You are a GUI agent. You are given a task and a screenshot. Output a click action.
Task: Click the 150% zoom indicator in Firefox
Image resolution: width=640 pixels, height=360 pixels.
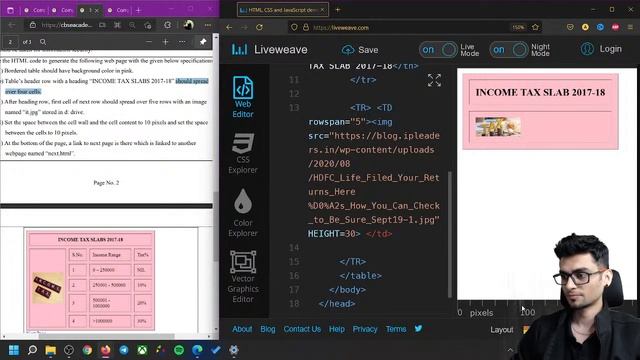(x=518, y=27)
